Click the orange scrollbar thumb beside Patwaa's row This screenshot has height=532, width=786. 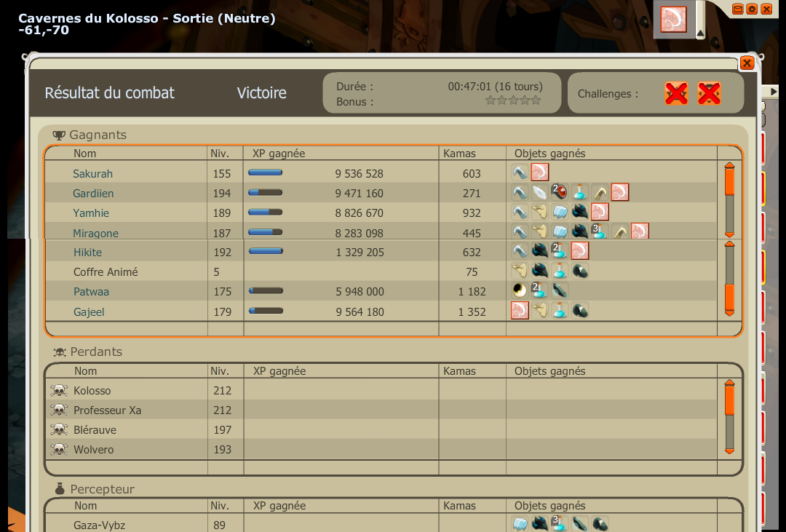730,297
